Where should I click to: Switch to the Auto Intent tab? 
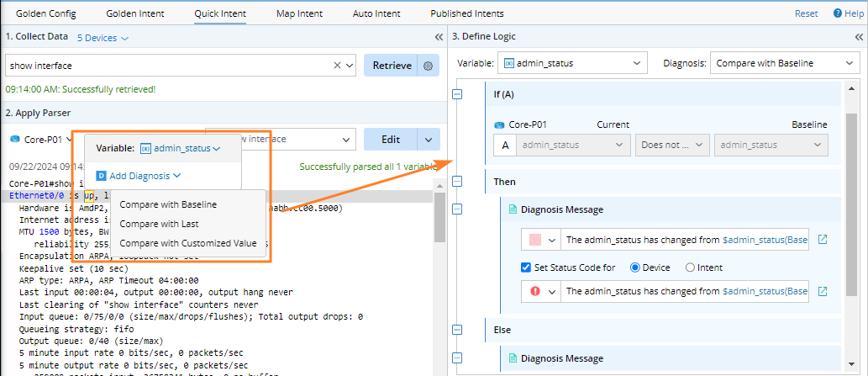(376, 13)
